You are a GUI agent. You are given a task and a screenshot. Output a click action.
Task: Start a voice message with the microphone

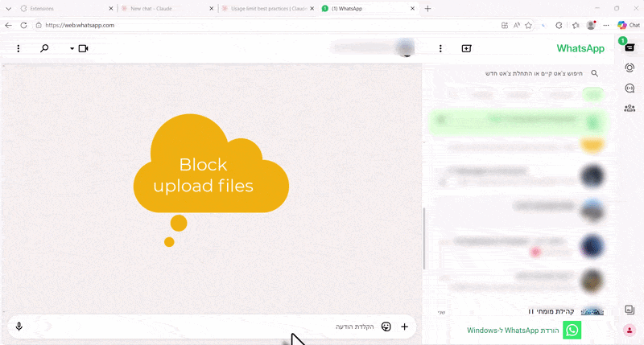[x=19, y=327]
